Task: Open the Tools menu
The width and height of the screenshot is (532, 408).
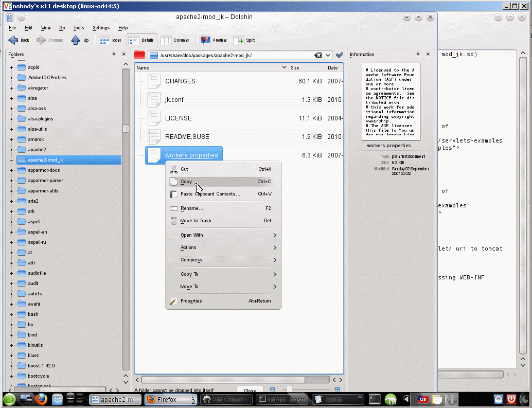Action: pyautogui.click(x=78, y=28)
